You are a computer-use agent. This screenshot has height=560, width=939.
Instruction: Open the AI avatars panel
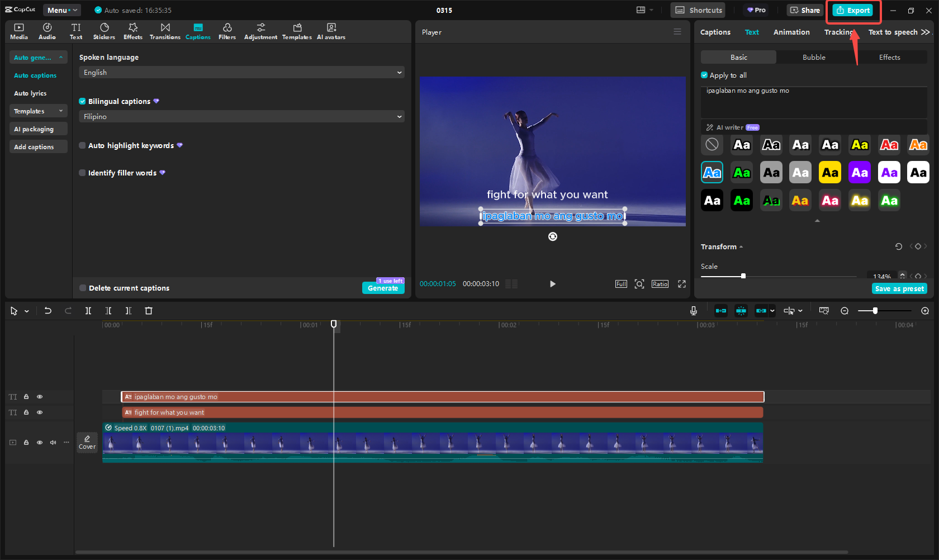[331, 31]
